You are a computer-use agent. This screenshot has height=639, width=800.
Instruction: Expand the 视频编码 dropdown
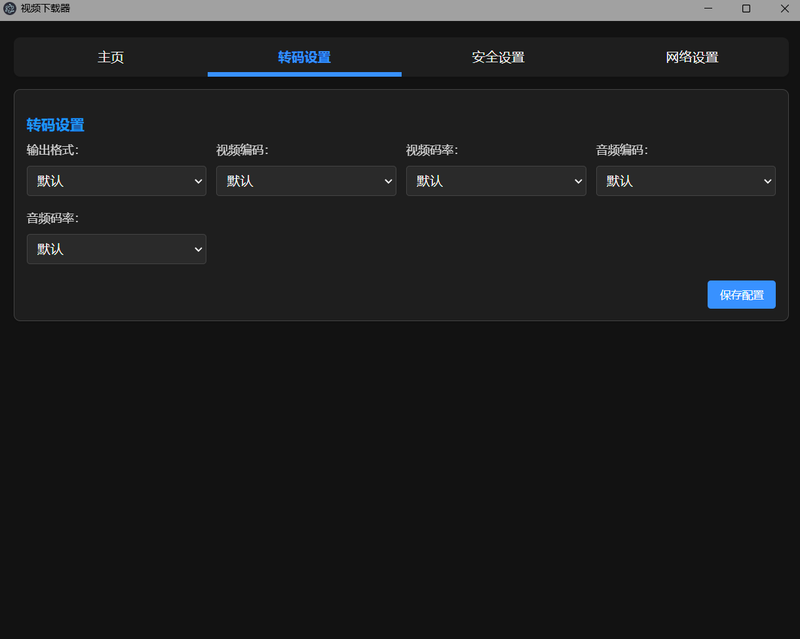pos(306,181)
